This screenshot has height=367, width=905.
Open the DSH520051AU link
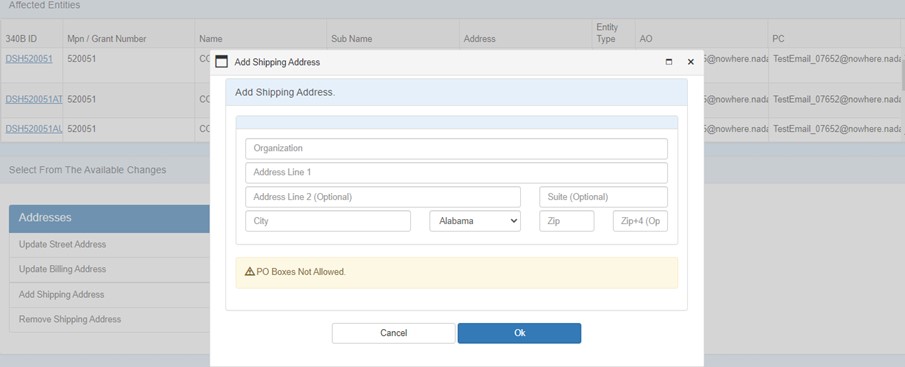[33, 129]
